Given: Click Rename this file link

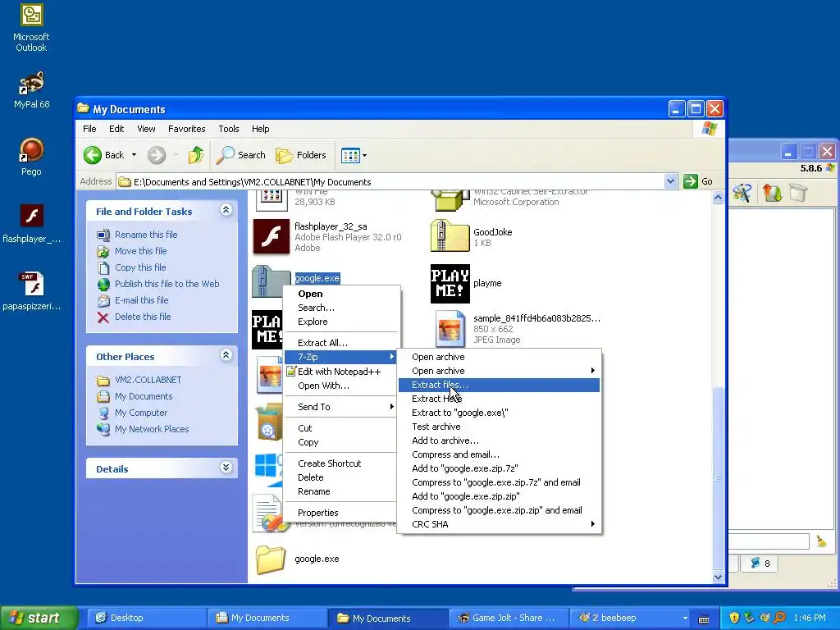Looking at the screenshot, I should pyautogui.click(x=146, y=235).
